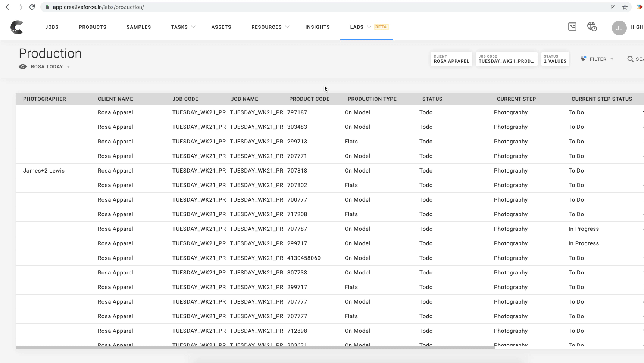644x363 pixels.
Task: Click the Job Code filter chip
Action: [507, 59]
